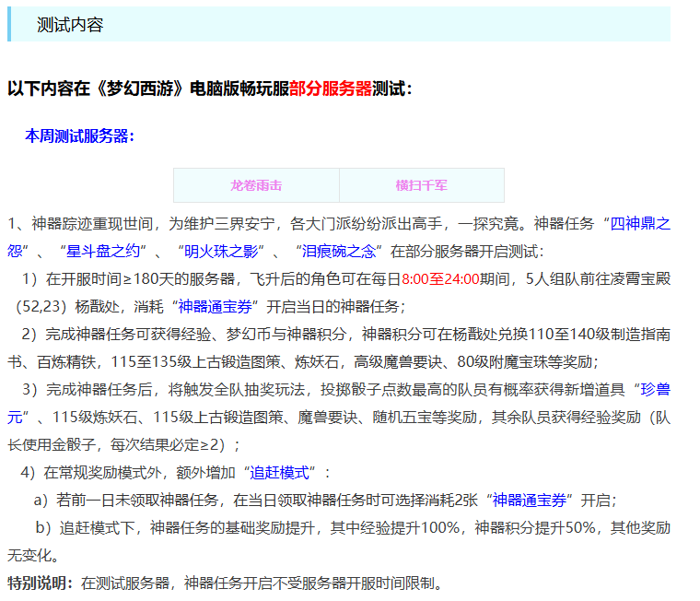This screenshot has height=601, width=700.
Task: Click the 经验提升100% text
Action: coord(414,527)
